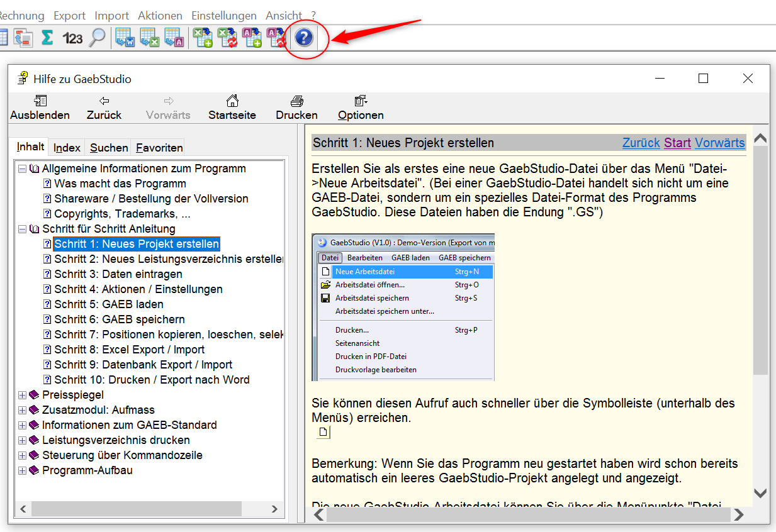Click the Drucken printer icon in help toolbar
This screenshot has height=532, width=776.
[296, 107]
